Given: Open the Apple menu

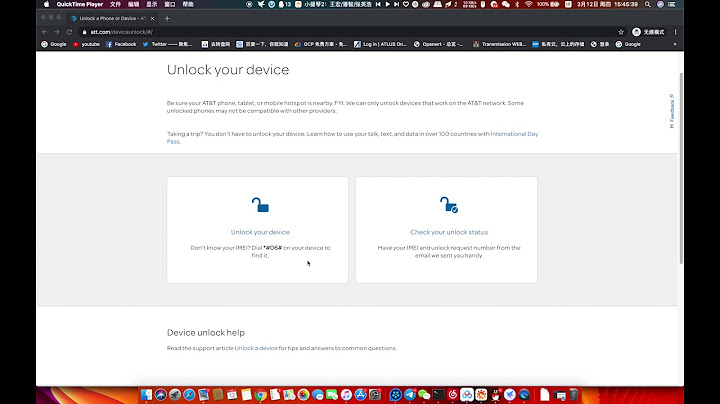Looking at the screenshot, I should click(x=46, y=4).
